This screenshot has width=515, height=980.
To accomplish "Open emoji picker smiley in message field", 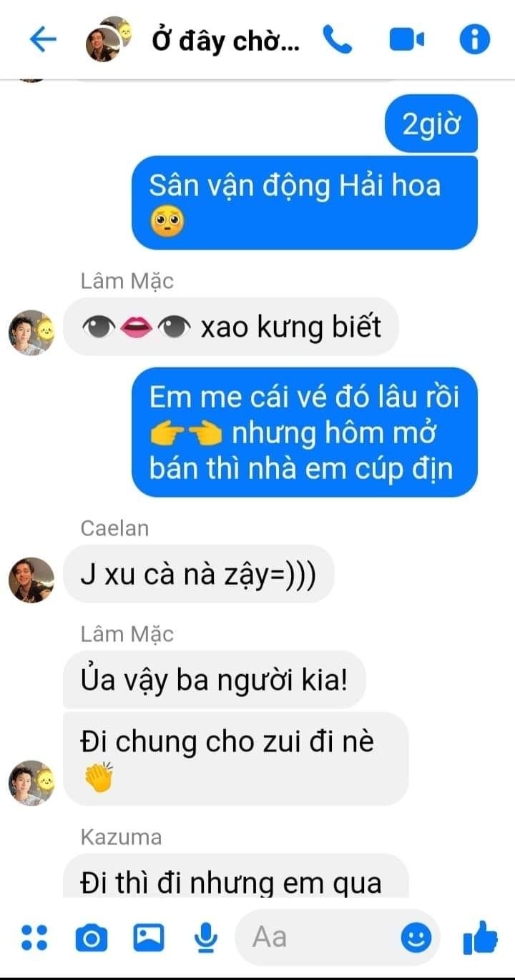I will pos(416,937).
